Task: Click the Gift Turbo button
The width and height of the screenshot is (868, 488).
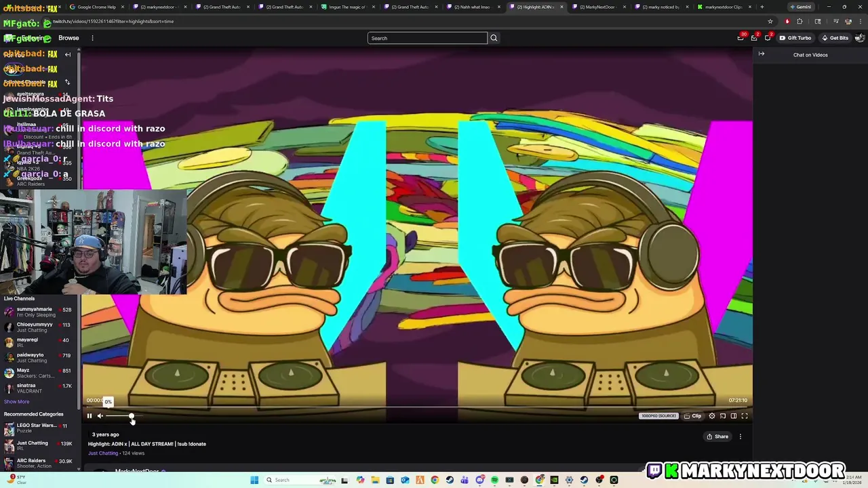Action: click(795, 38)
